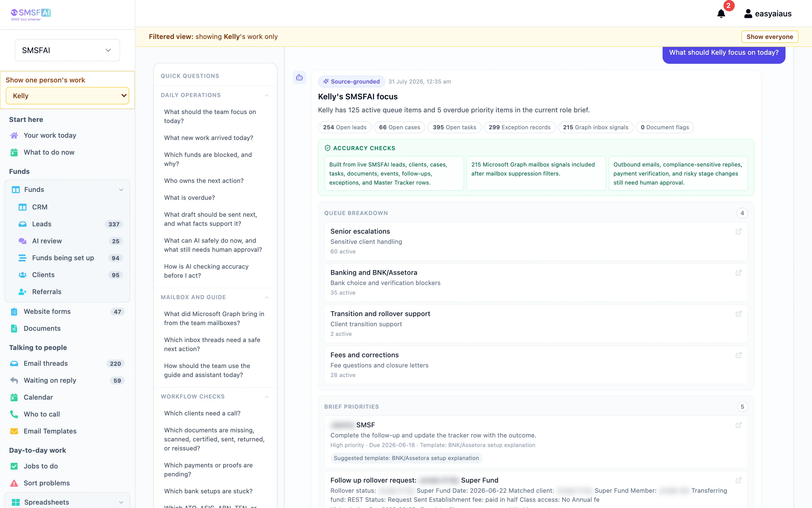Screen dimensions: 812x508
Task: Click the 66 Open cases chip
Action: (x=399, y=127)
